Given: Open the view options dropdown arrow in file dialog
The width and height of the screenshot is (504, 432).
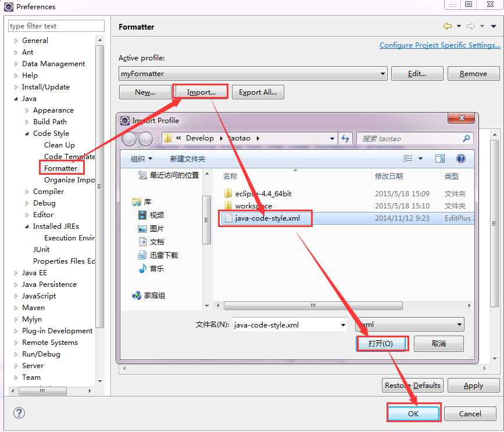Looking at the screenshot, I should pos(420,159).
